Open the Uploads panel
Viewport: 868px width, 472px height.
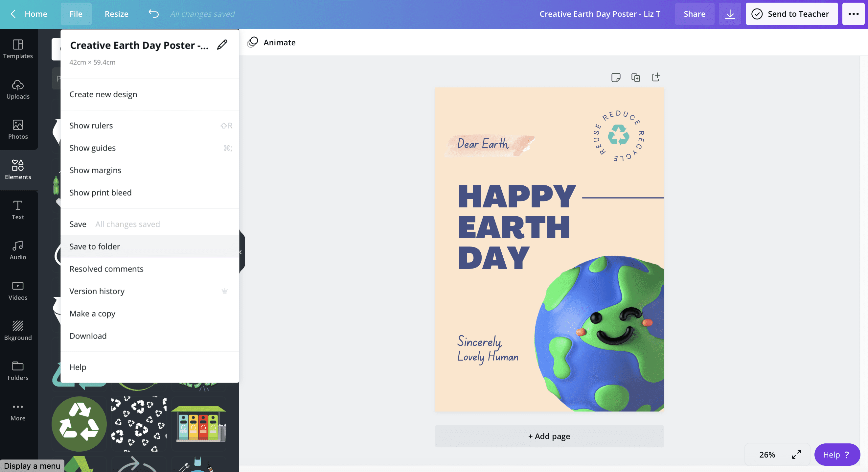18,89
